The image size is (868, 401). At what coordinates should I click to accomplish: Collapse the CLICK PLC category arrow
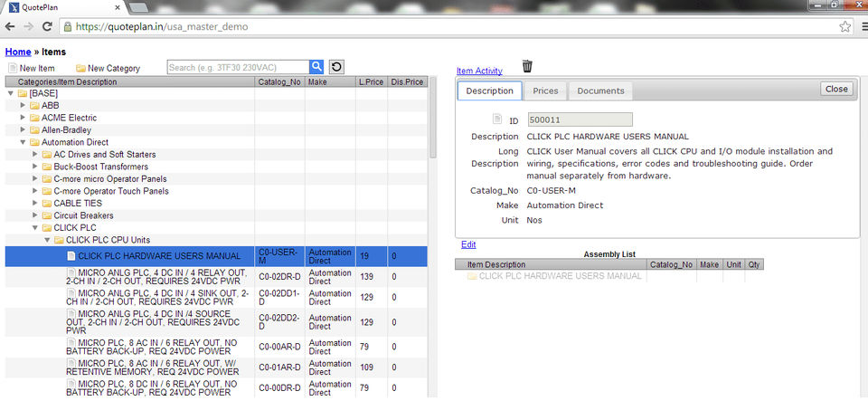[35, 227]
